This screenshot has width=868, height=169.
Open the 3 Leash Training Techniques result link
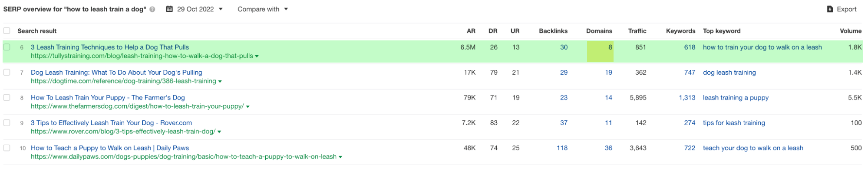tap(110, 47)
